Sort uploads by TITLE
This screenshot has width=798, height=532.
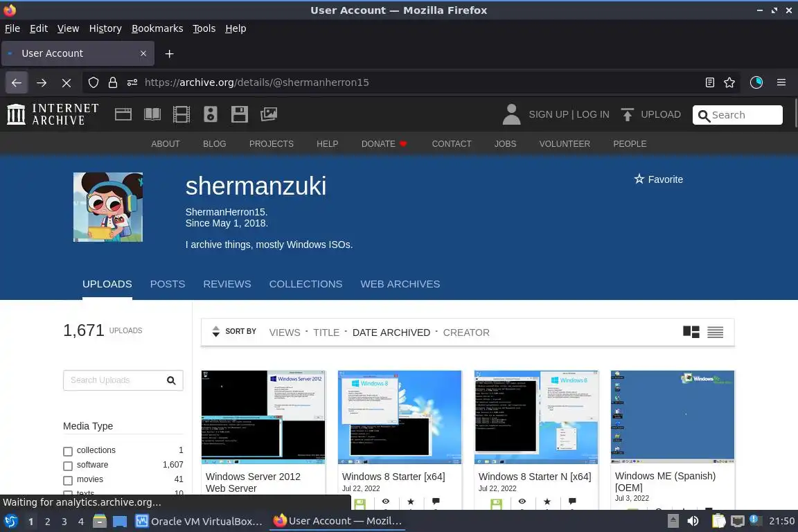coord(326,332)
